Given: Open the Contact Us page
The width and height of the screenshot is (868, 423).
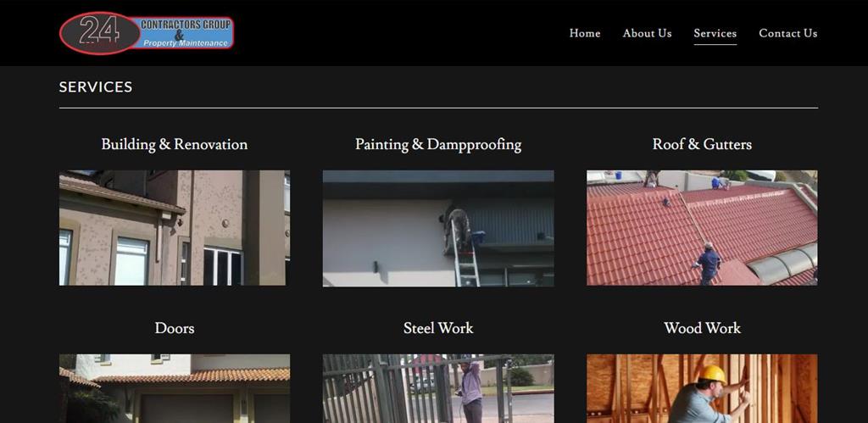Looking at the screenshot, I should coord(787,33).
